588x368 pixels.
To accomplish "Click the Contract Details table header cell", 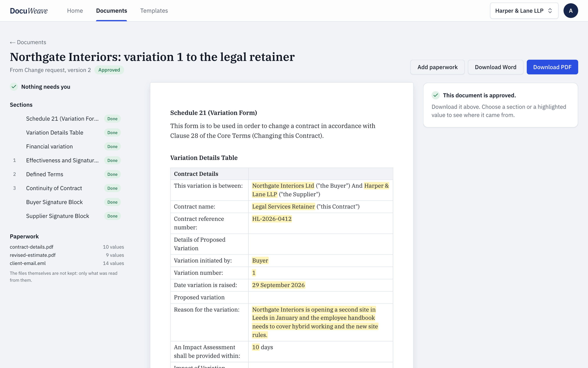I will pos(209,174).
